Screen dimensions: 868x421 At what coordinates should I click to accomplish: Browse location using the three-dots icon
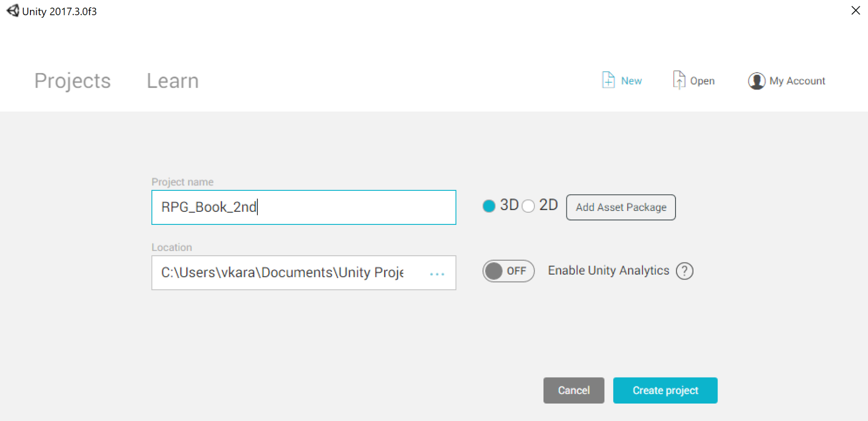[437, 274]
